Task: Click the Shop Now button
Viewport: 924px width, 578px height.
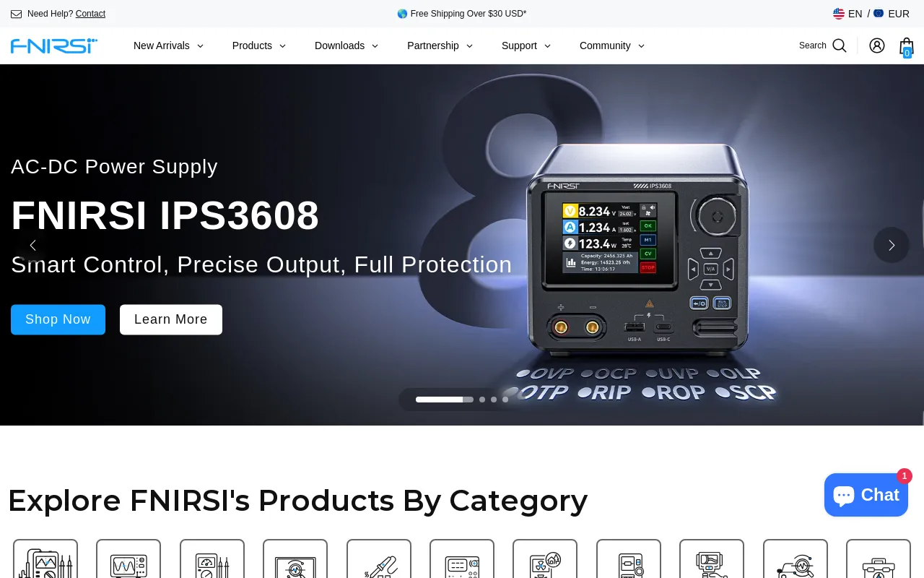Action: [58, 319]
